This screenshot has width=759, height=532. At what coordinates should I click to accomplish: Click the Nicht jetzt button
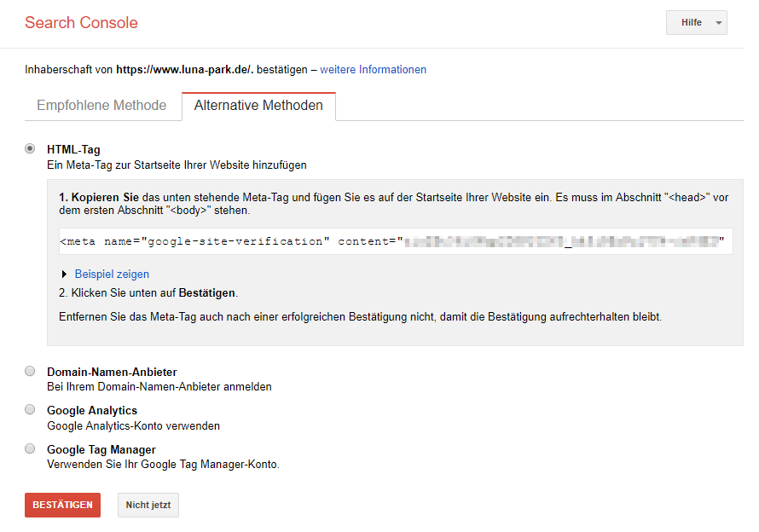point(148,505)
